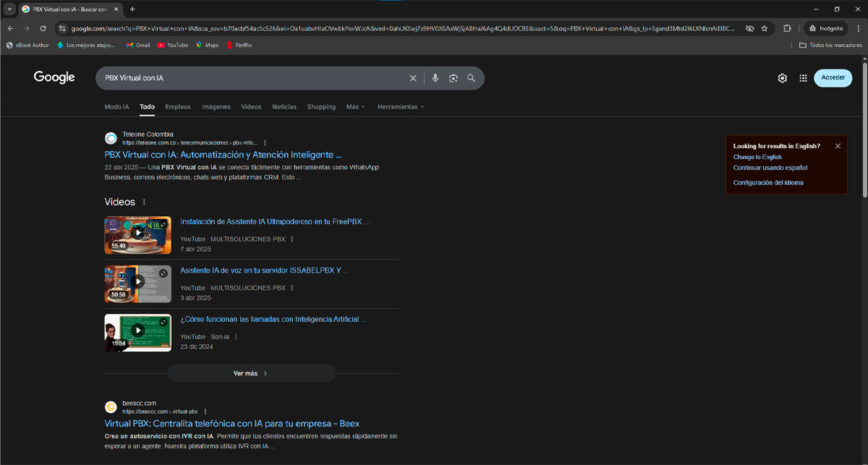The image size is (868, 465).
Task: Close the English results prompt
Action: point(838,146)
